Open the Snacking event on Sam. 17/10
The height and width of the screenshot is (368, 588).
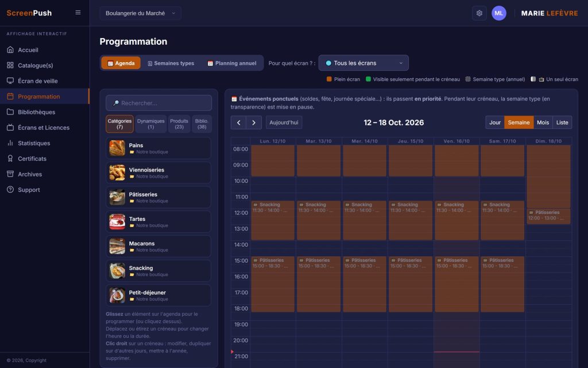pos(502,220)
